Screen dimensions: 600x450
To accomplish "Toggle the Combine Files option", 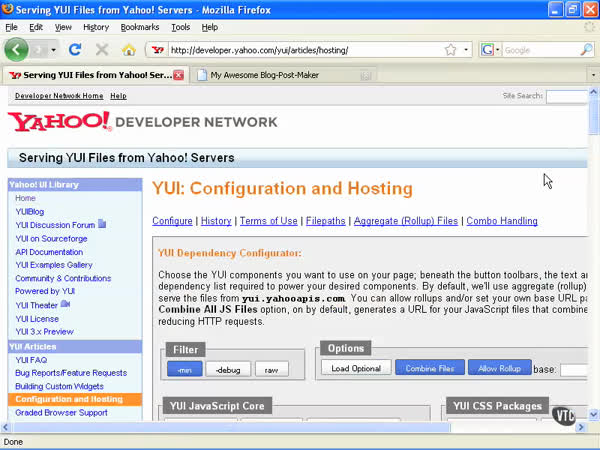I will click(429, 368).
